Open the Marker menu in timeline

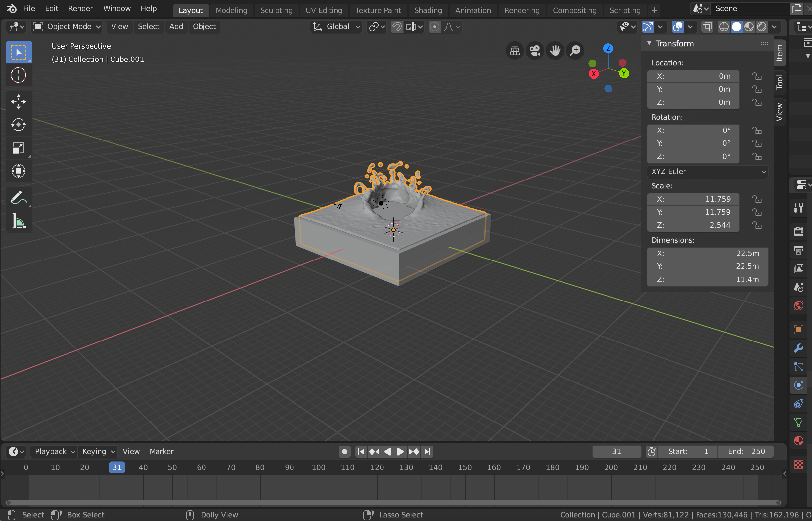[161, 452]
